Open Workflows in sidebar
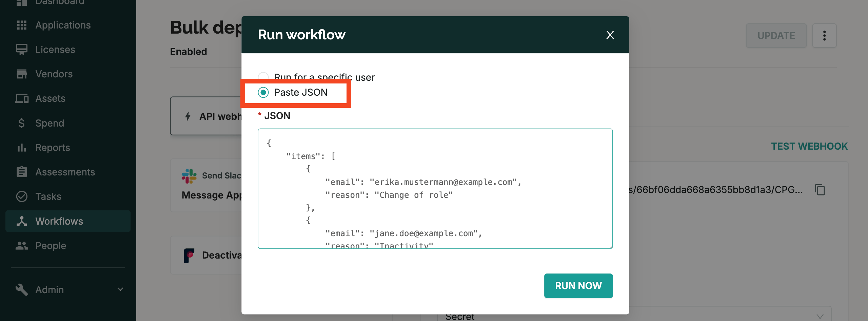868x321 pixels. point(68,221)
